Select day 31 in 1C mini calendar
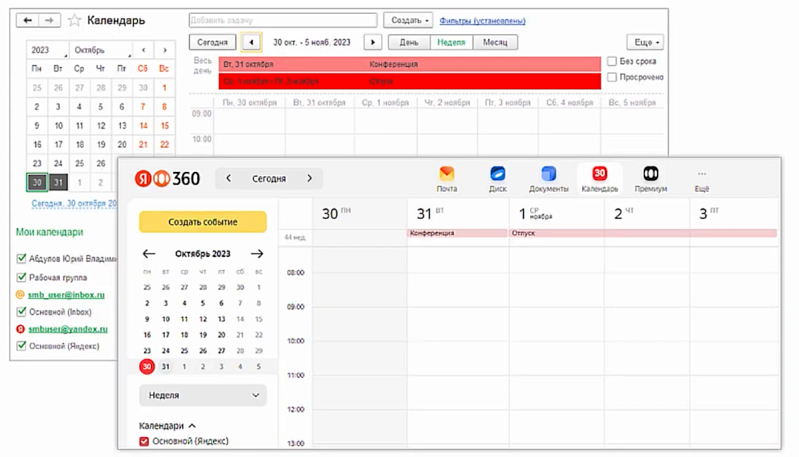Image resolution: width=799 pixels, height=457 pixels. click(58, 182)
